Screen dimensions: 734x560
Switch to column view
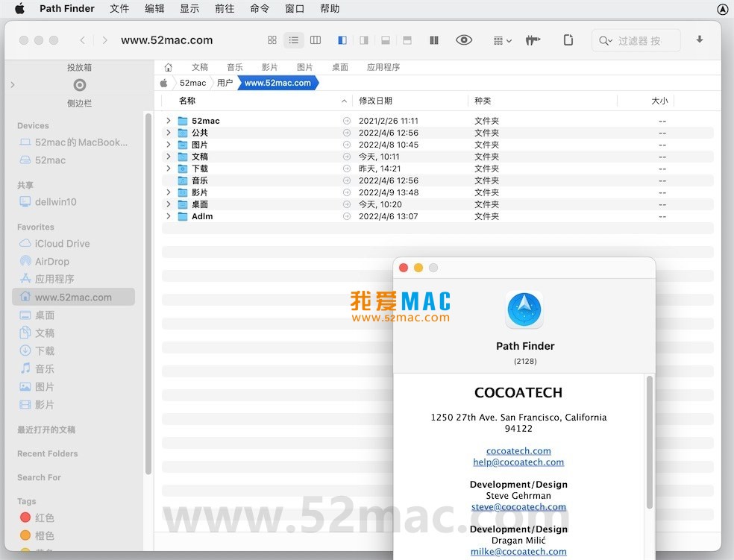pos(316,40)
